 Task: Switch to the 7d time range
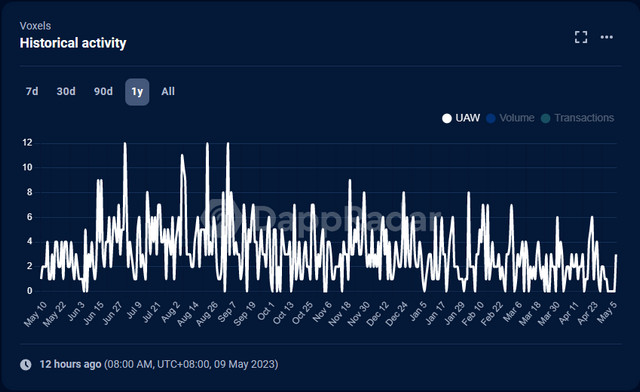pos(32,91)
